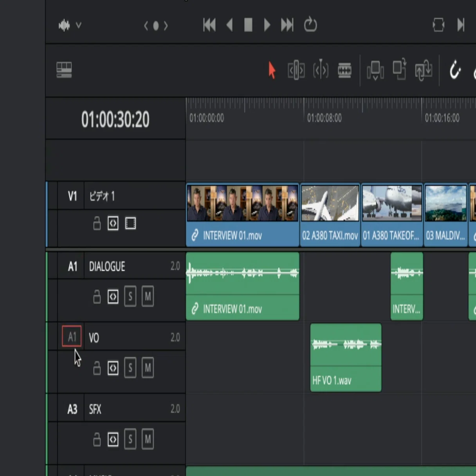Select the short INTERV audio clip
The height and width of the screenshot is (476, 476).
(407, 286)
